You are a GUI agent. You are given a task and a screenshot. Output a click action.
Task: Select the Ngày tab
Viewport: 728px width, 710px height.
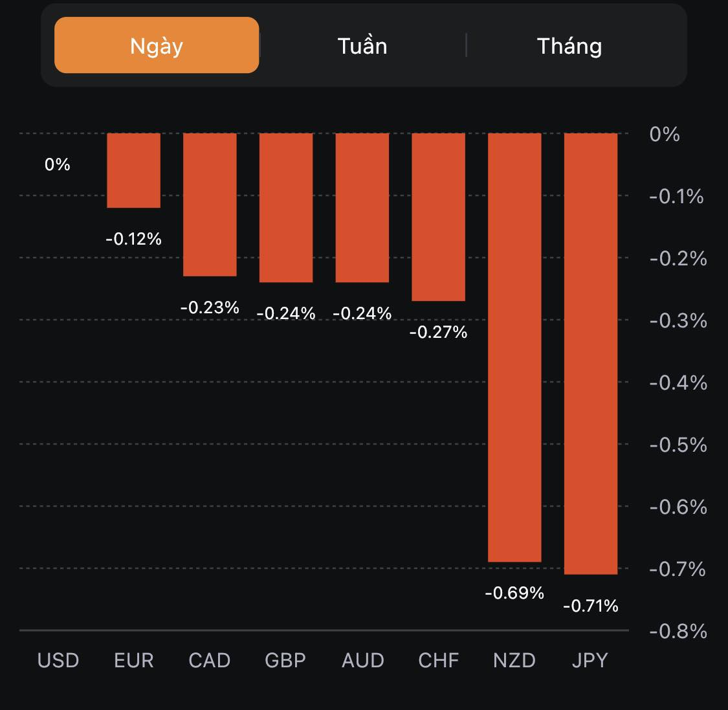pyautogui.click(x=157, y=45)
